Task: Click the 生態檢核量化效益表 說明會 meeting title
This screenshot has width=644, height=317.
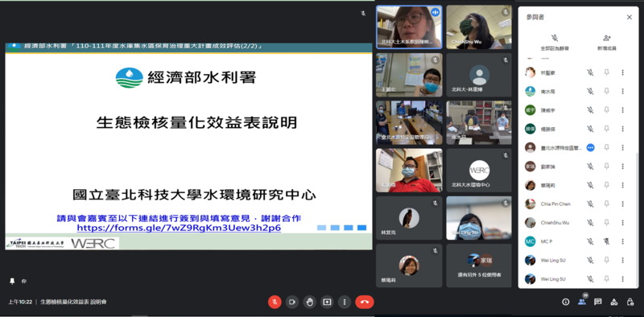Action: point(73,302)
